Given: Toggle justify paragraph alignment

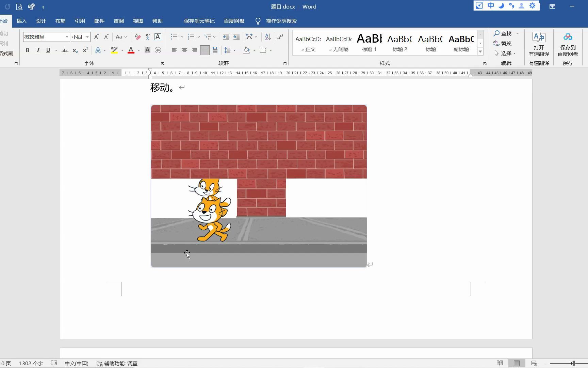Looking at the screenshot, I should pyautogui.click(x=205, y=50).
